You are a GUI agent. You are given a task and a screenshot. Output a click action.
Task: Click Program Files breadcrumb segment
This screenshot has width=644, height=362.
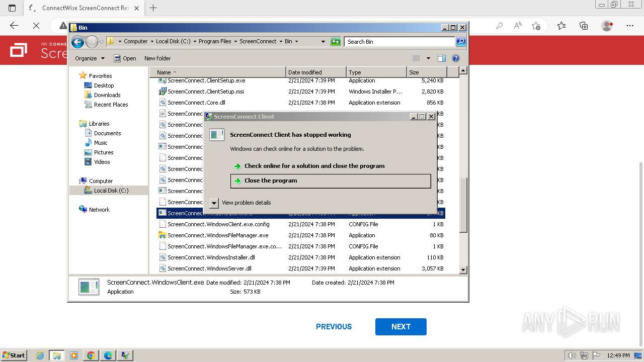tap(215, 41)
